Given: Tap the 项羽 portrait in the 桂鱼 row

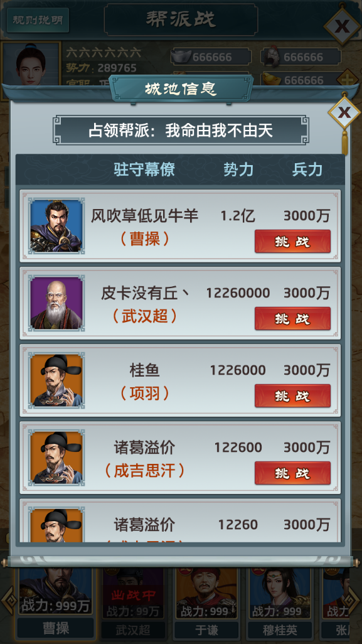Looking at the screenshot, I should click(56, 380).
